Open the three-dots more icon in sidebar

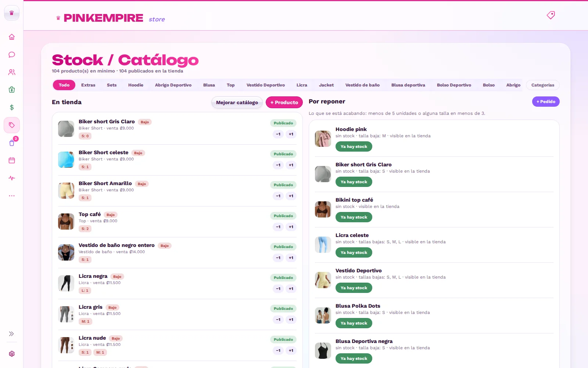pyautogui.click(x=12, y=196)
